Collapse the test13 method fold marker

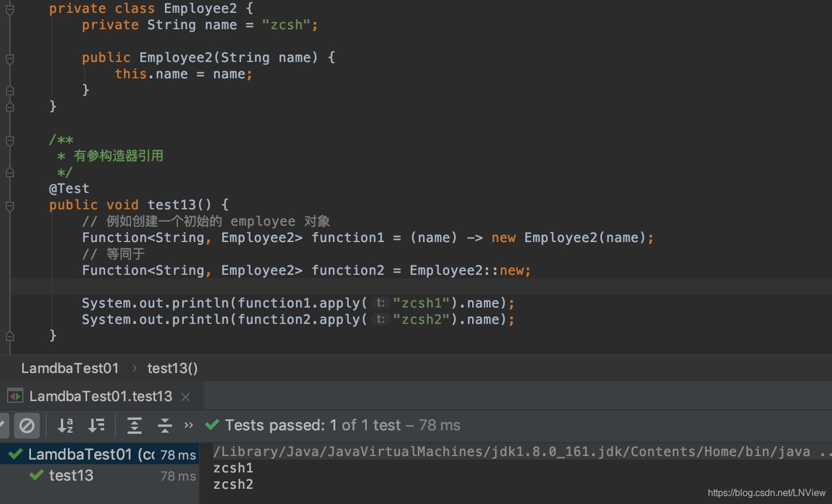pos(9,206)
